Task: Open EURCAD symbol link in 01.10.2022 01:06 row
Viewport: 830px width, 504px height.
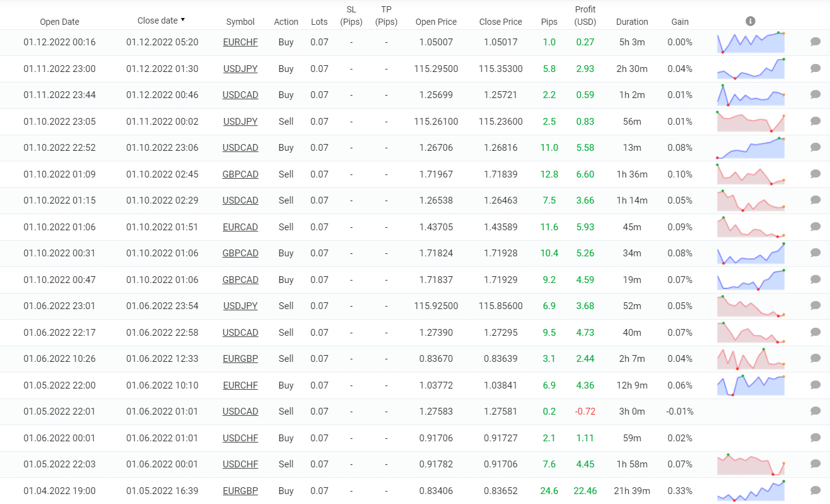Action: (x=240, y=227)
